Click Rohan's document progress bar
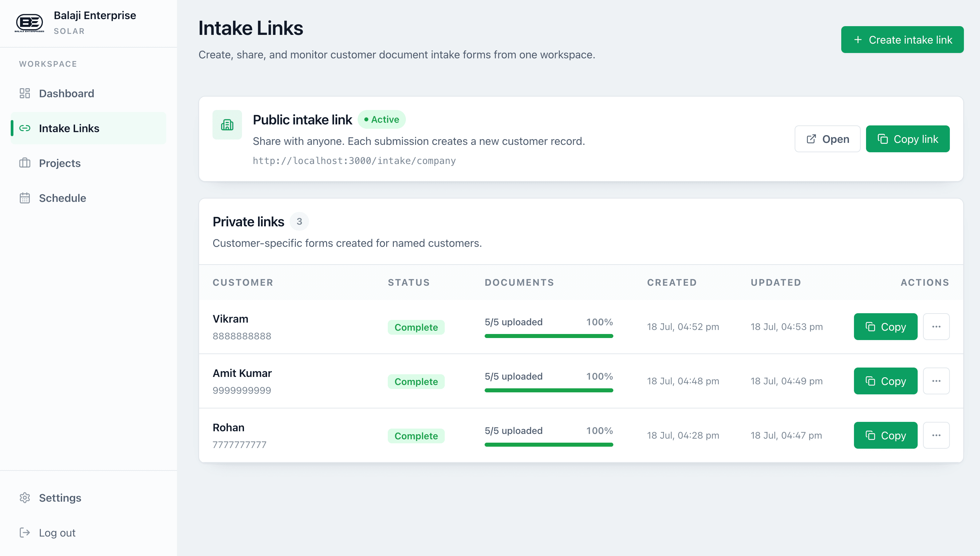The width and height of the screenshot is (980, 556). [x=549, y=444]
